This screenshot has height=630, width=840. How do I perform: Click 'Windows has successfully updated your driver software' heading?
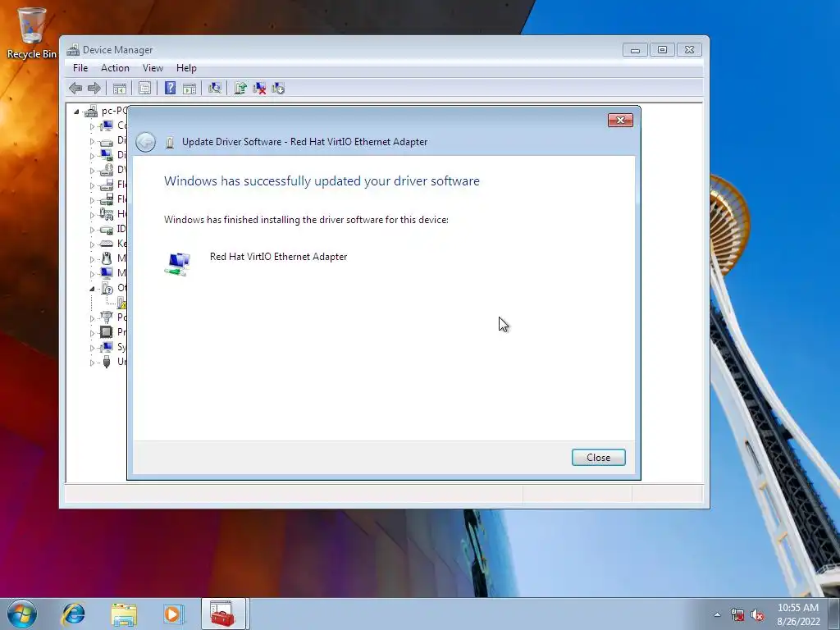(322, 181)
